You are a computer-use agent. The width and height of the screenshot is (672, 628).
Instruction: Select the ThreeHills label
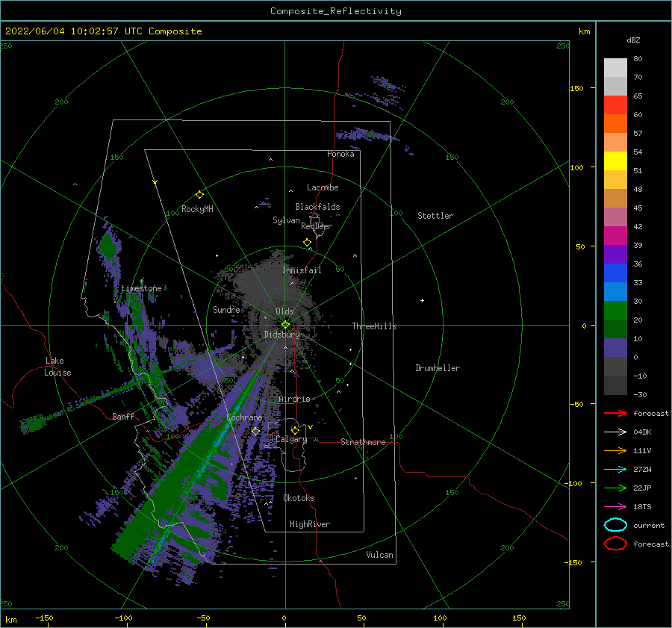point(375,326)
